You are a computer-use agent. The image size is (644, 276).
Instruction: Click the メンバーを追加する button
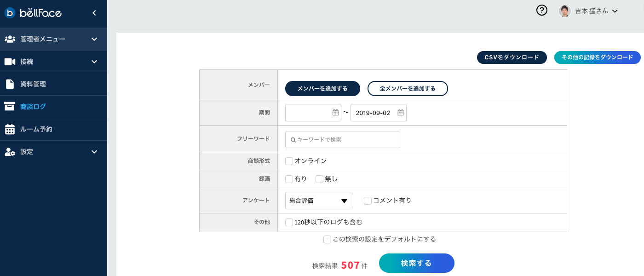click(x=322, y=88)
